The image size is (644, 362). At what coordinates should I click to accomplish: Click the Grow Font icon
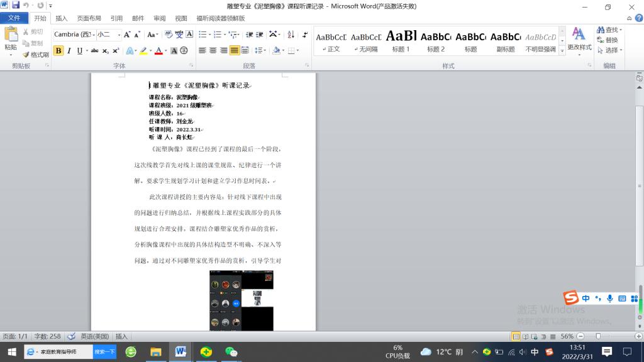[127, 35]
